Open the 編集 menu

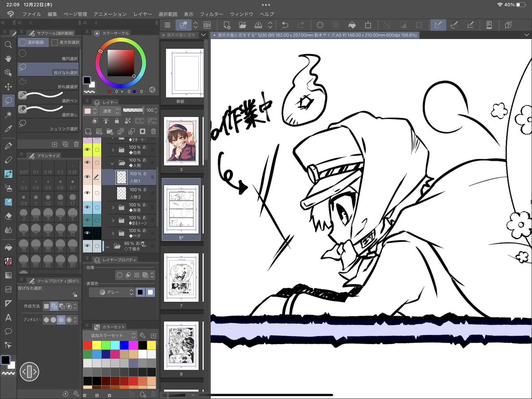click(x=52, y=14)
